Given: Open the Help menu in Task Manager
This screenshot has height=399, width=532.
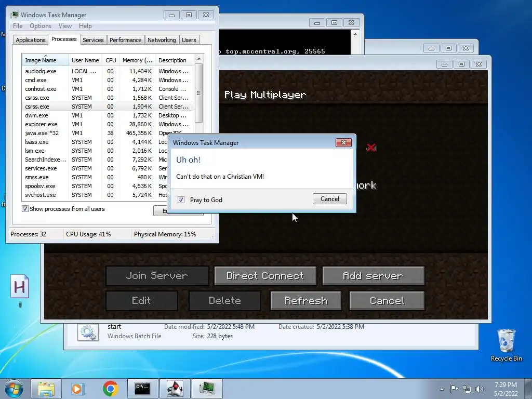Looking at the screenshot, I should (85, 26).
